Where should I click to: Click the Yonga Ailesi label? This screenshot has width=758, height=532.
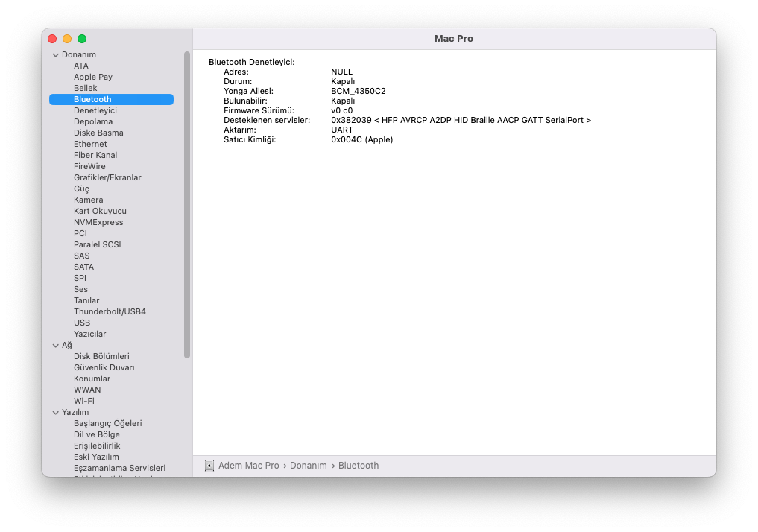248,91
